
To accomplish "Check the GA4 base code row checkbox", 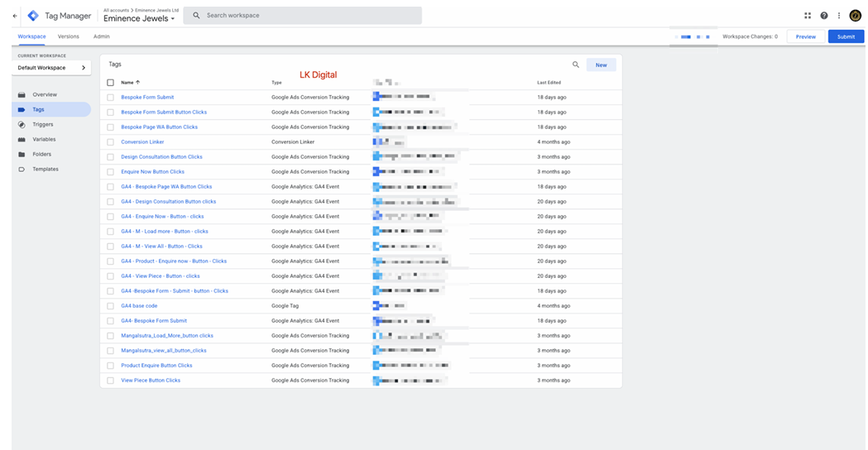I will point(110,306).
